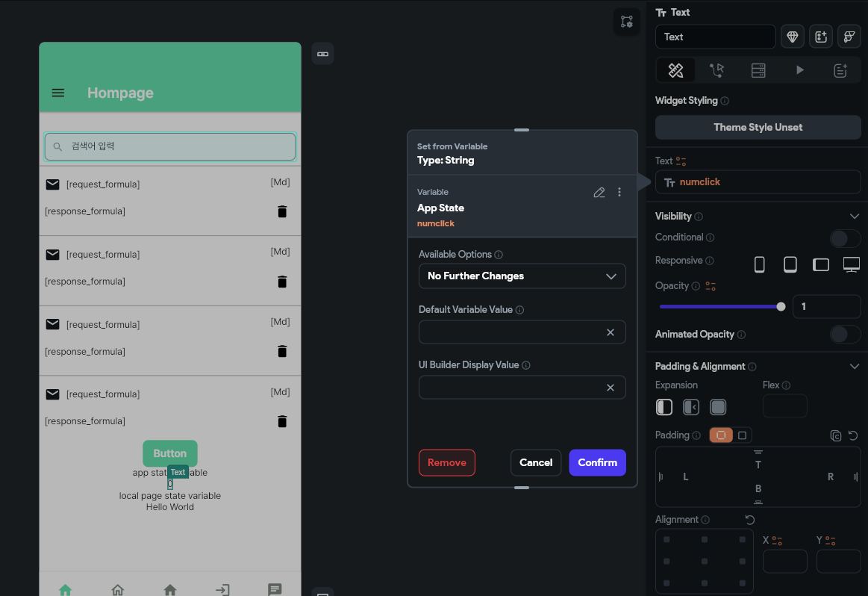Toggle Animated Opacity switch

[845, 335]
